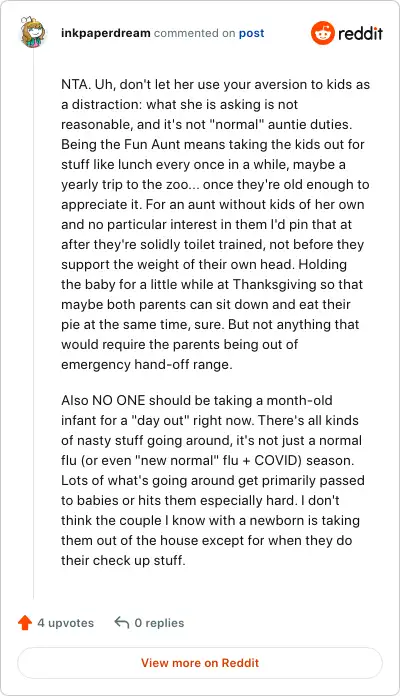
Task: Click the orange upvote arrow icon
Action: coord(25,623)
